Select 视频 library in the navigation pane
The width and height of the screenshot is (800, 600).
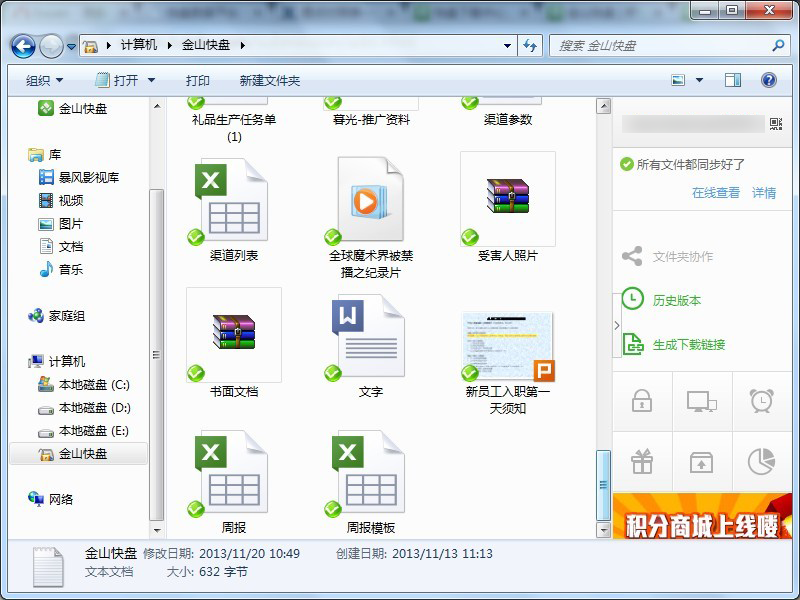tap(61, 201)
